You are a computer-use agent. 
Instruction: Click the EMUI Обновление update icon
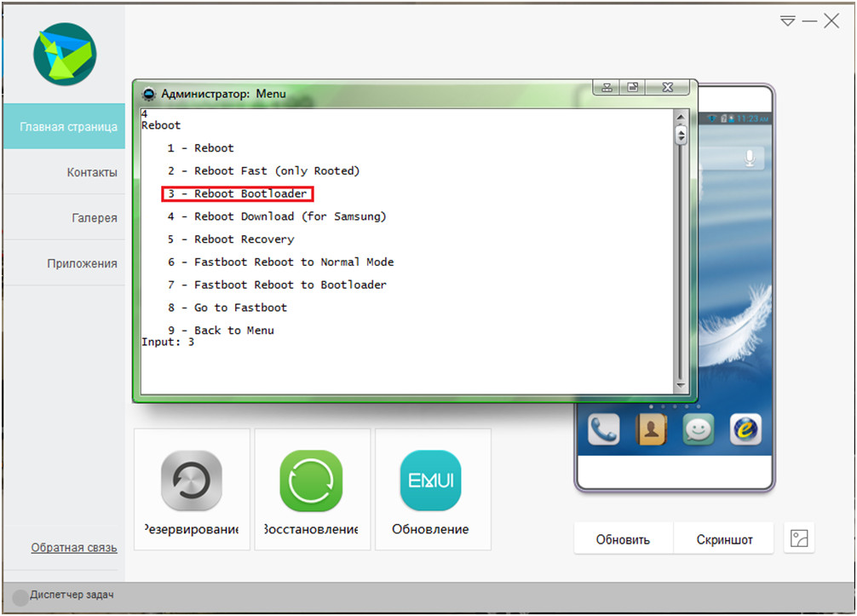[x=431, y=481]
